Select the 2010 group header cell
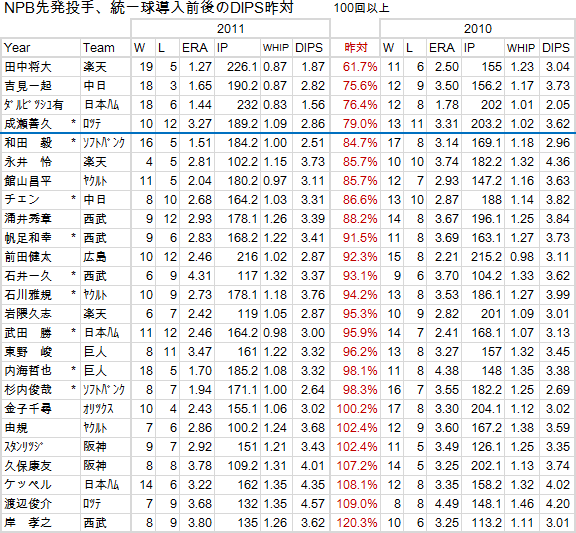576x533 pixels. pyautogui.click(x=478, y=29)
